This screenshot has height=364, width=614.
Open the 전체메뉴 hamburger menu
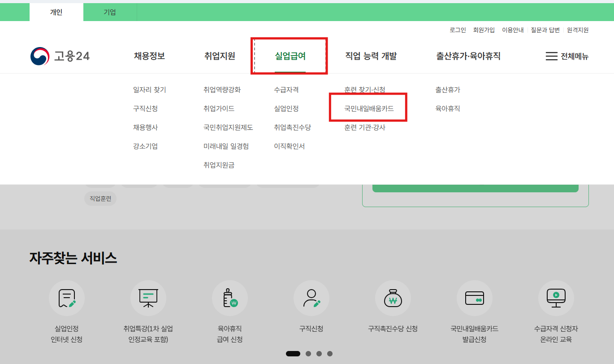[567, 56]
